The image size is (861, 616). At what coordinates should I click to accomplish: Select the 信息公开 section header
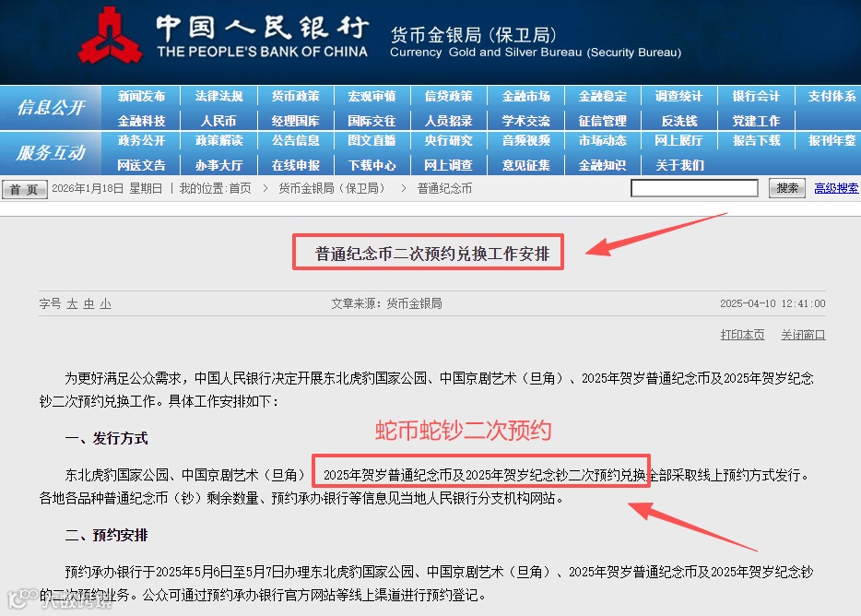pyautogui.click(x=51, y=107)
